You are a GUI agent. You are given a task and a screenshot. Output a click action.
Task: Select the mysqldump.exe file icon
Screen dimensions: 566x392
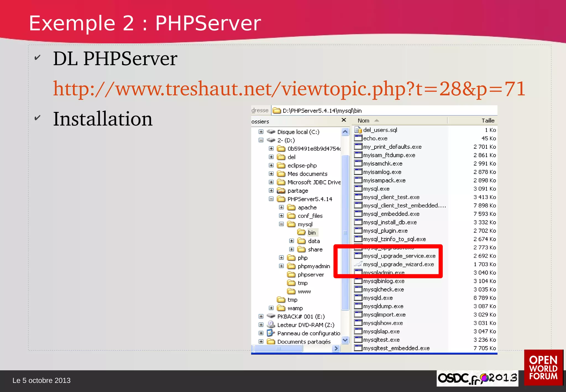point(358,306)
